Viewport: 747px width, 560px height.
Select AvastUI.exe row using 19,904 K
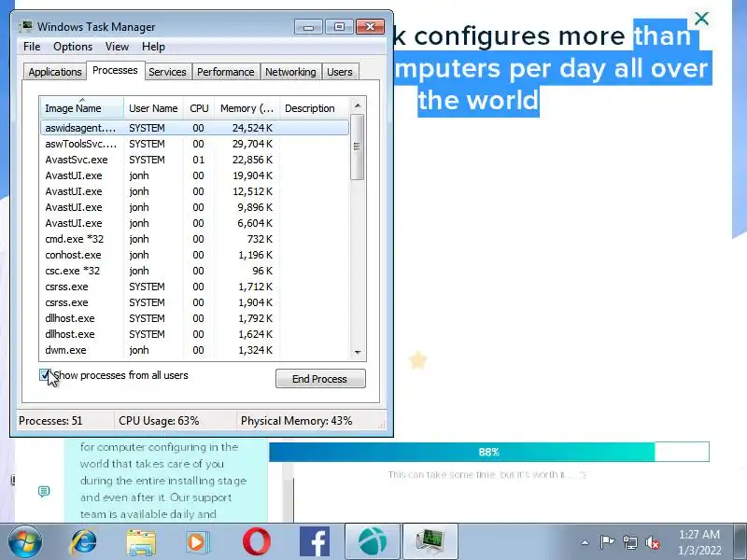tap(194, 175)
